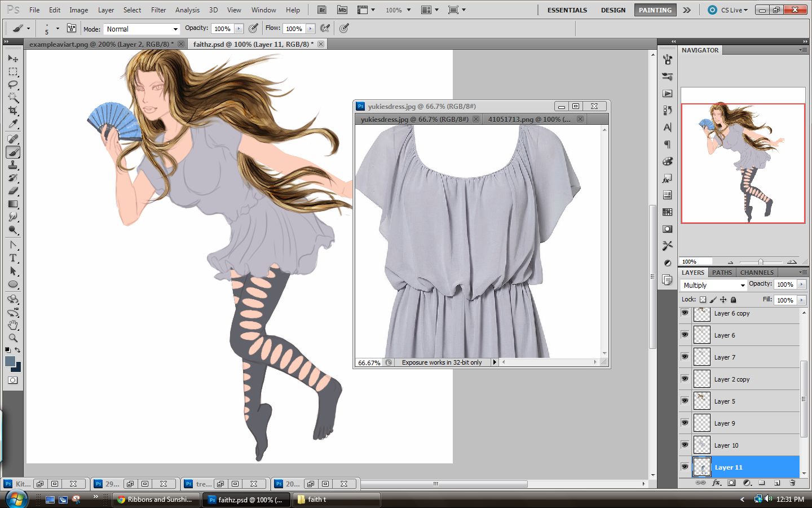Hide Layer 10
Image resolution: width=812 pixels, height=508 pixels.
pos(685,445)
